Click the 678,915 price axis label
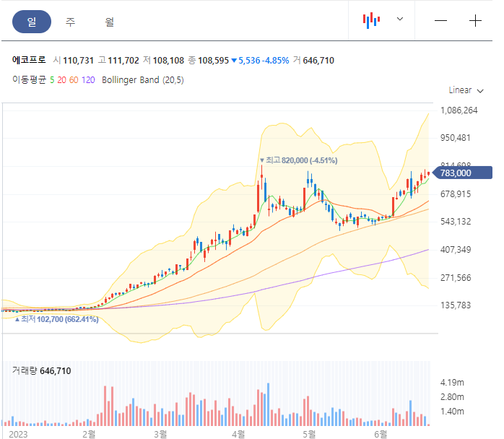The width and height of the screenshot is (504, 439). pos(456,194)
